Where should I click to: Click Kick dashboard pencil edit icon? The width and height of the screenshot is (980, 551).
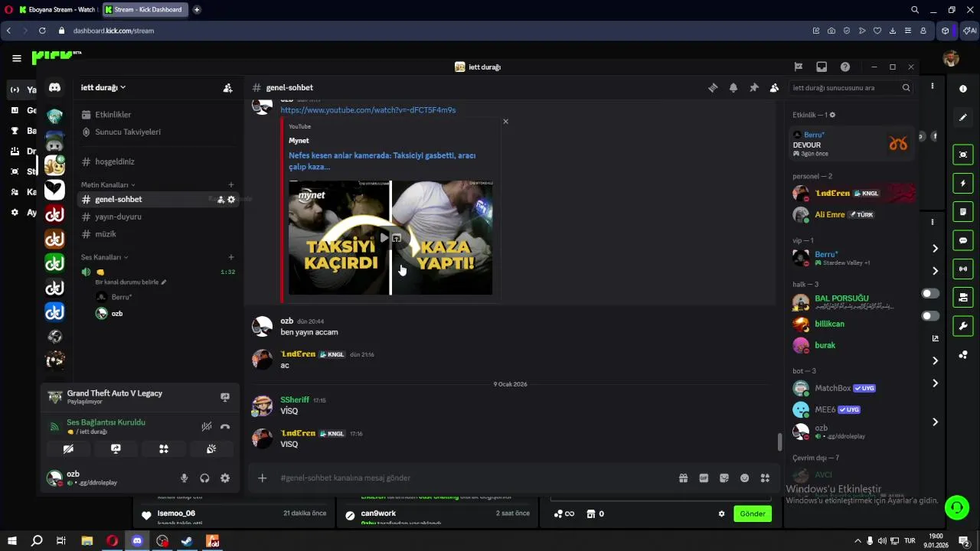click(963, 118)
